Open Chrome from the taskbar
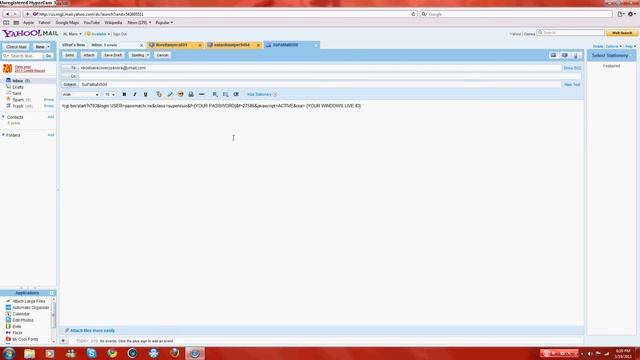The width and height of the screenshot is (640, 360). click(x=112, y=353)
